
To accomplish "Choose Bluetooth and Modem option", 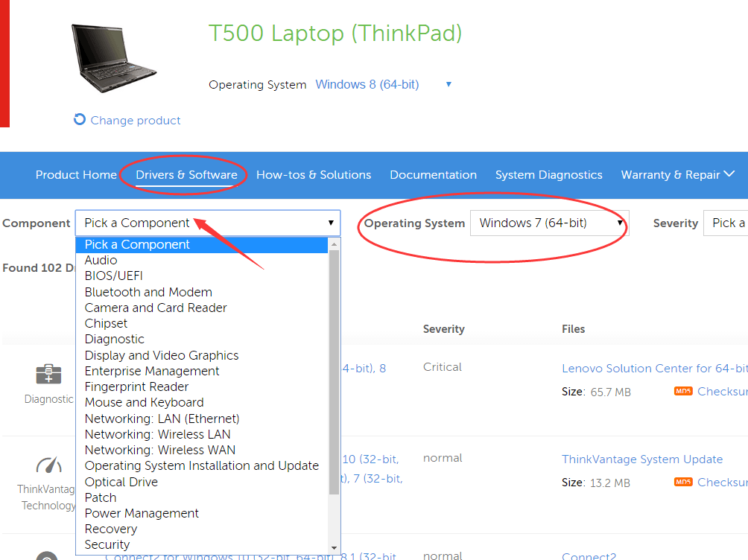I will pos(202,292).
